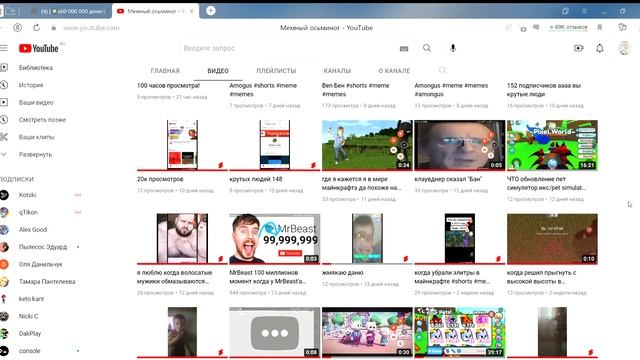The width and height of the screenshot is (640, 360).
Task: Click the bookmark icon in address bar
Action: [x=600, y=27]
